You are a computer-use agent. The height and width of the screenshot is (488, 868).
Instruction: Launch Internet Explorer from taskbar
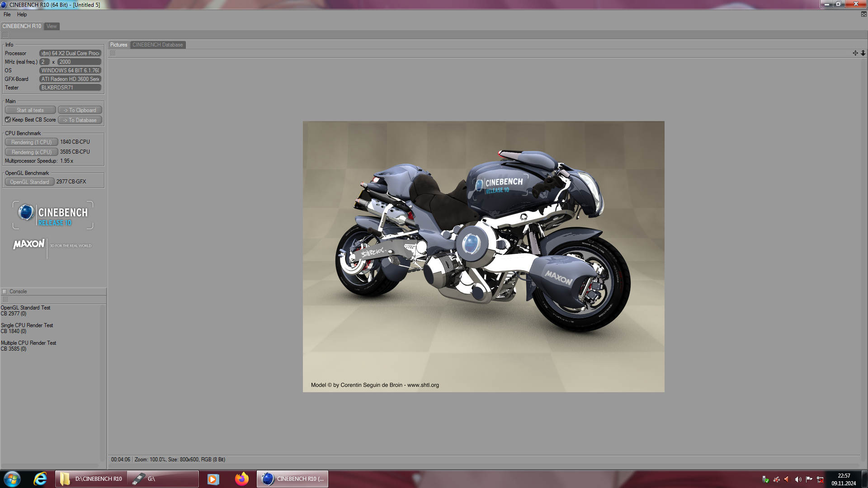pos(40,479)
